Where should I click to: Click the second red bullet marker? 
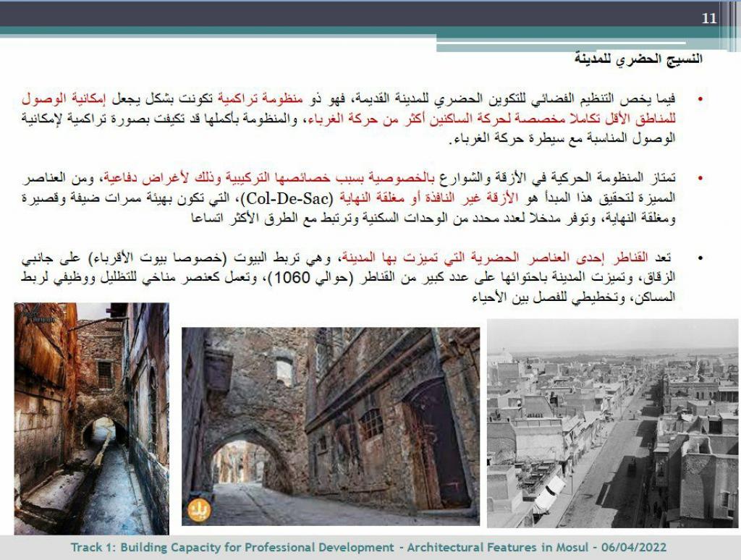point(699,178)
